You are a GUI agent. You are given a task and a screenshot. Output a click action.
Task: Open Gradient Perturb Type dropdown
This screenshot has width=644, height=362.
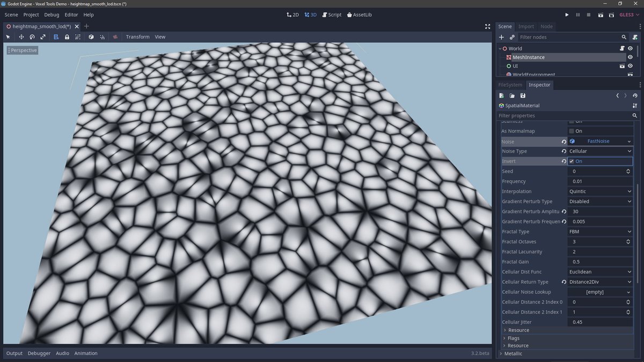pyautogui.click(x=601, y=202)
